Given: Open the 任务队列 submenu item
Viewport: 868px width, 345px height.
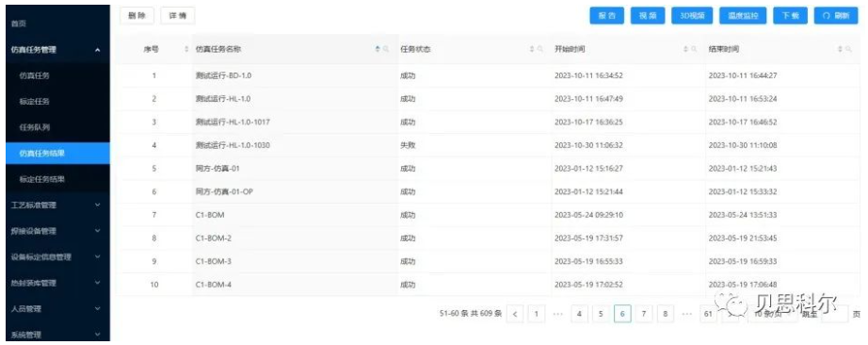Looking at the screenshot, I should click(57, 127).
